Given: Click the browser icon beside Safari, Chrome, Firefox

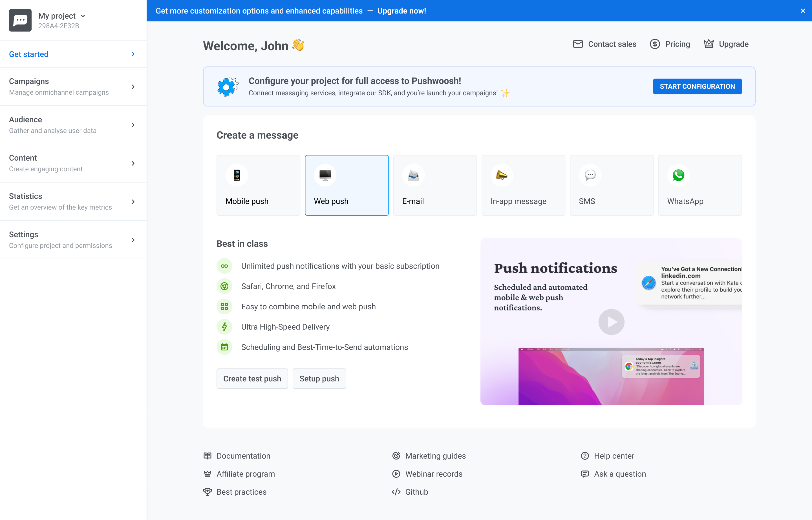Looking at the screenshot, I should click(x=224, y=286).
